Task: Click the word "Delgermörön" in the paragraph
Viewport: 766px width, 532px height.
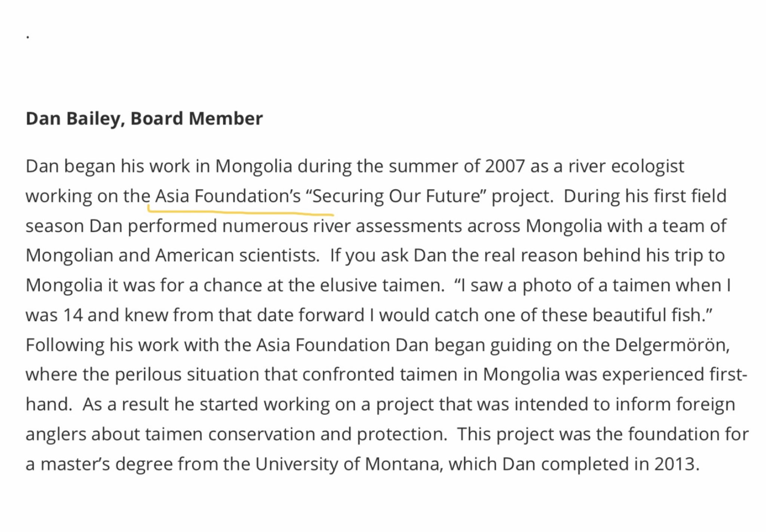Action: (671, 345)
